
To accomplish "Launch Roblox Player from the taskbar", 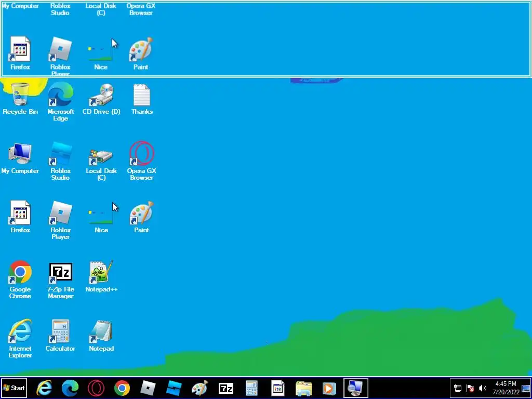I will pyautogui.click(x=148, y=388).
